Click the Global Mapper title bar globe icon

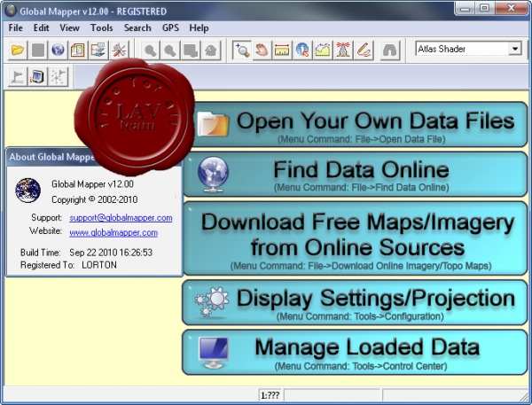(11, 11)
